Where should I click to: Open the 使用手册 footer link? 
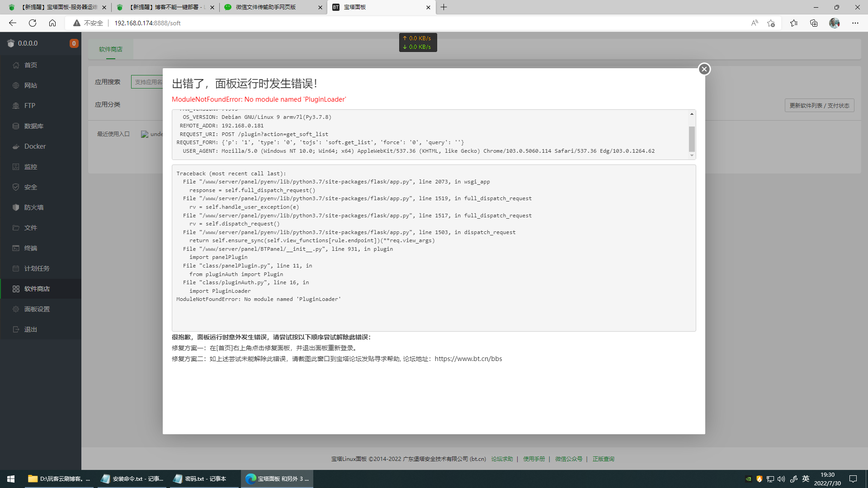534,459
